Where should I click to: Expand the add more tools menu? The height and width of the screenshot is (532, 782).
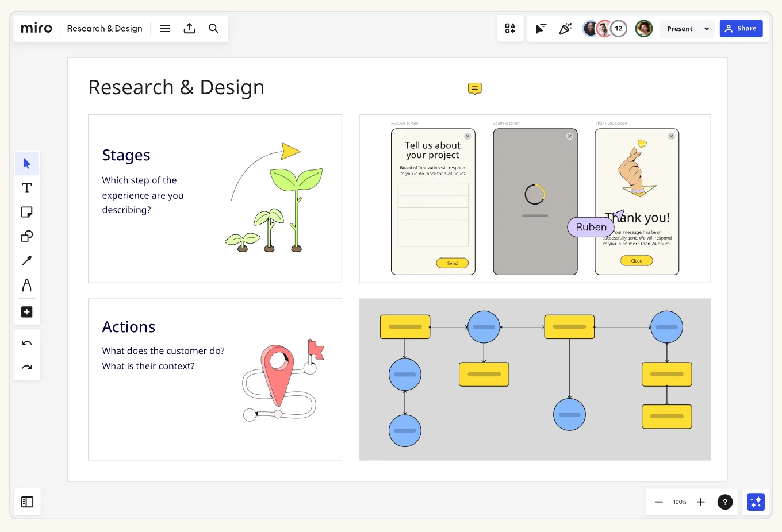coord(26,312)
